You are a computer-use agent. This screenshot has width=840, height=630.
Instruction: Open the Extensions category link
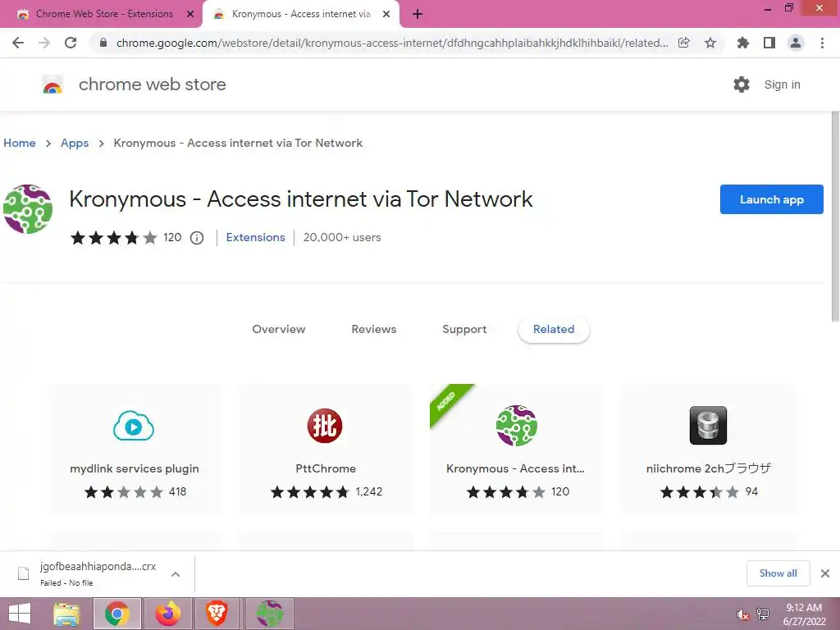pos(256,237)
